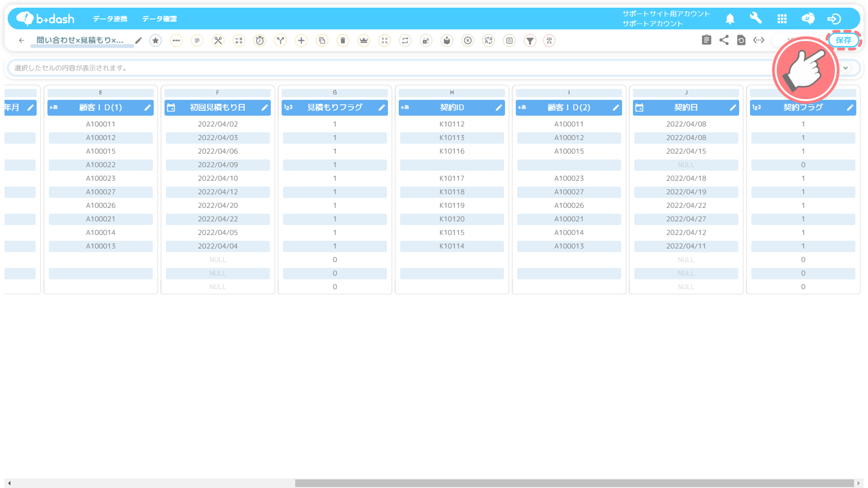
Task: Click the file name 問い合わせ×見積もり×...
Action: tap(80, 40)
